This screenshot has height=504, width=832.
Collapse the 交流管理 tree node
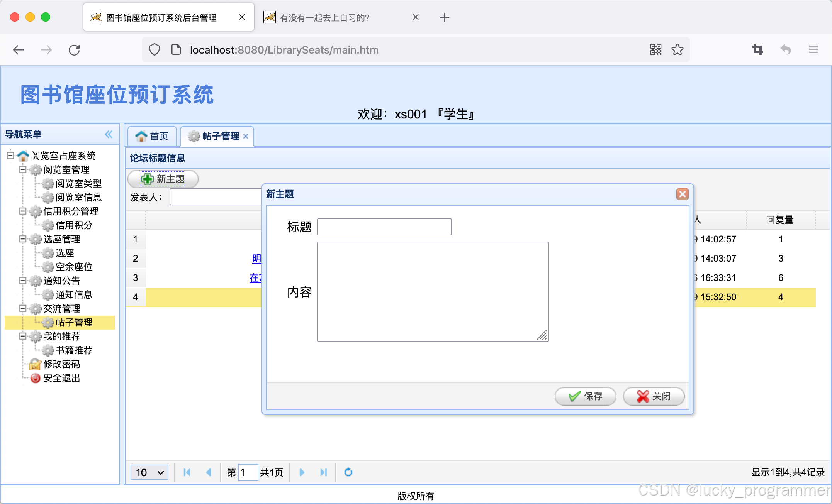tap(23, 308)
